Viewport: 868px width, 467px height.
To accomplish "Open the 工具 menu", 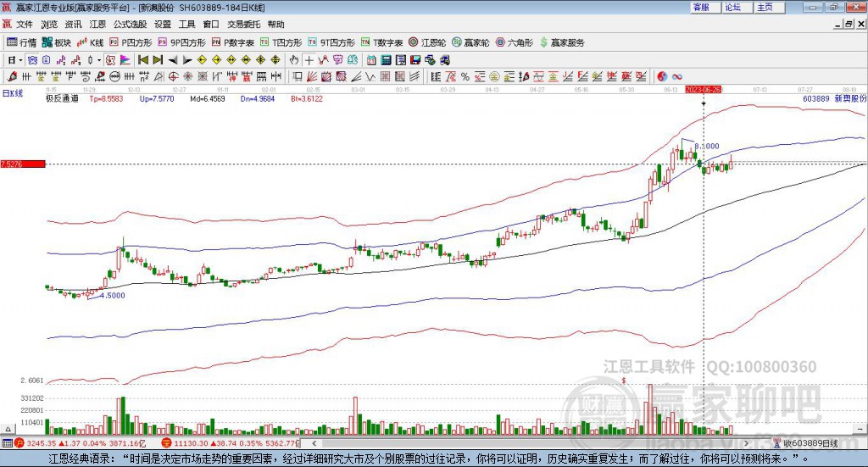I will pyautogui.click(x=187, y=25).
